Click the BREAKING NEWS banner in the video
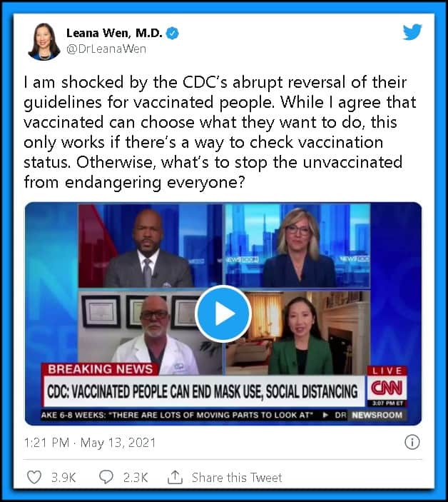This screenshot has width=448, height=502. (101, 369)
